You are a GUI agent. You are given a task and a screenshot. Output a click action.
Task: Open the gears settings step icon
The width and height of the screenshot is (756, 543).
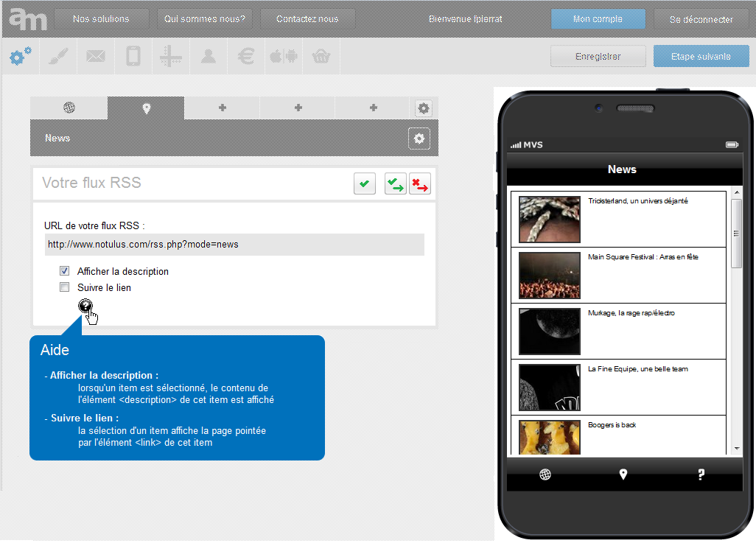tap(20, 57)
